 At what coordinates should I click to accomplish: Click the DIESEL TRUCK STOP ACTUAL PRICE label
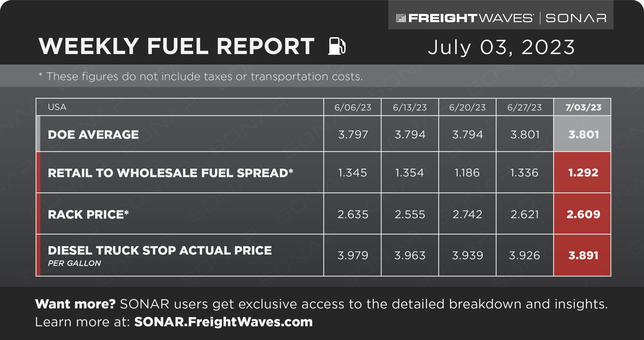(x=160, y=250)
